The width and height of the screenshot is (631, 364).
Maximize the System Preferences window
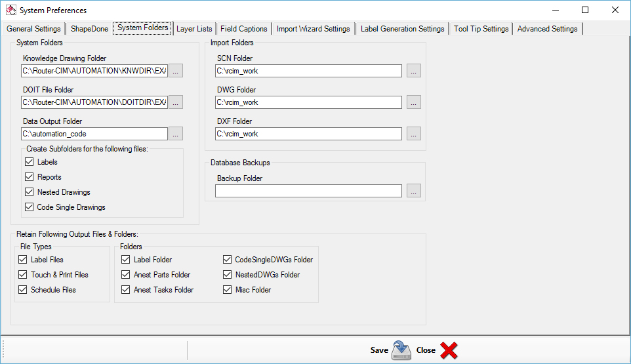pyautogui.click(x=585, y=10)
